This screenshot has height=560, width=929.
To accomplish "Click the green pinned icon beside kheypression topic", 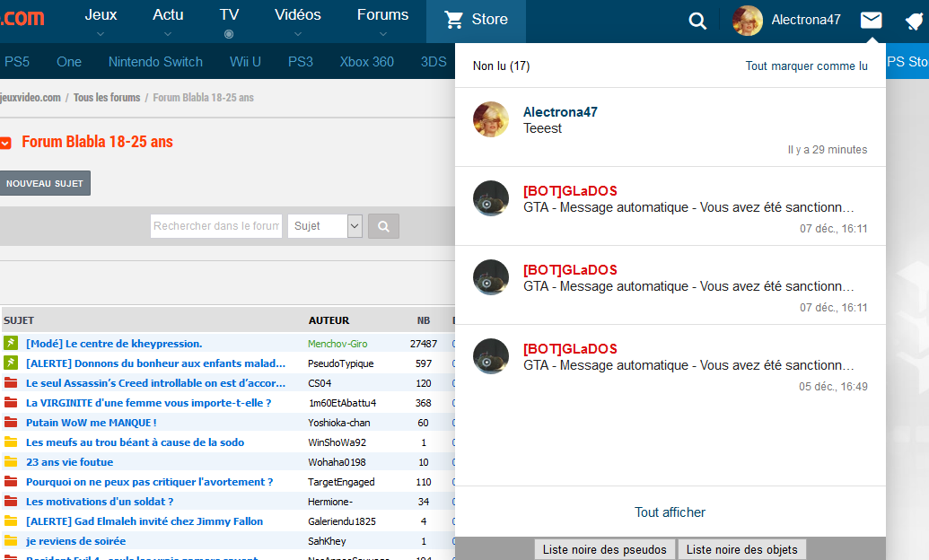I will [x=11, y=344].
